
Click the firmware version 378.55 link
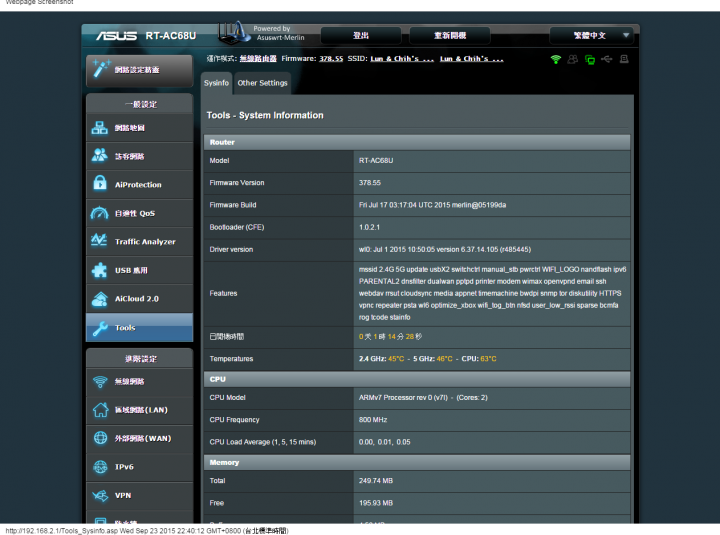331,59
